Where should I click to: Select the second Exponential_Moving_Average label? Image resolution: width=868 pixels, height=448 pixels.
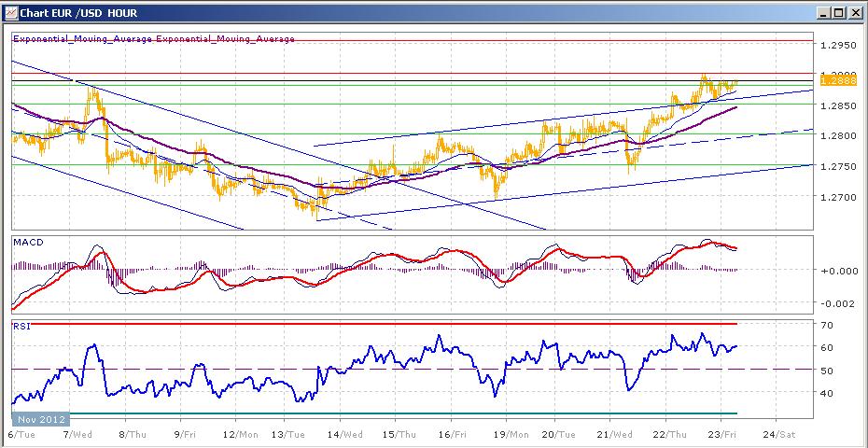(225, 39)
